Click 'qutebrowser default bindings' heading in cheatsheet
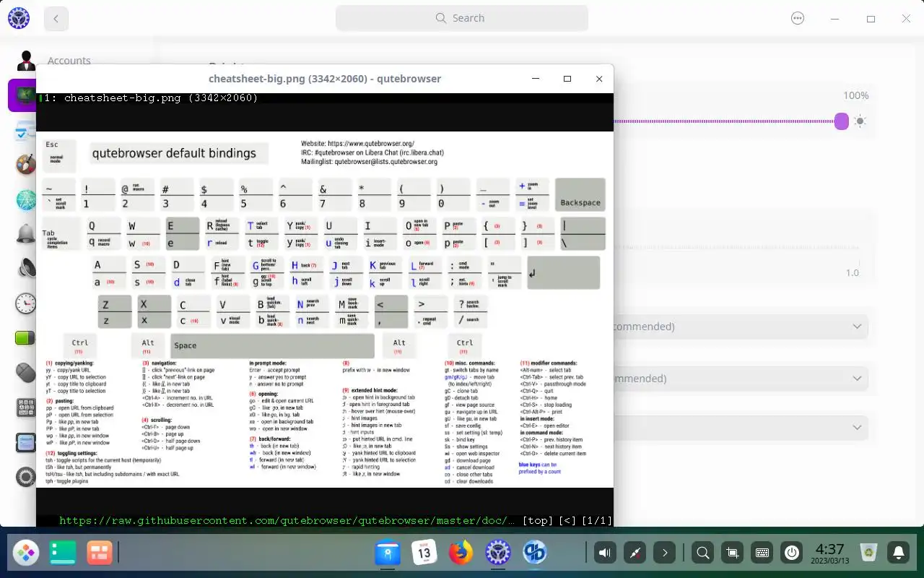Viewport: 924px width, 578px height. point(174,153)
